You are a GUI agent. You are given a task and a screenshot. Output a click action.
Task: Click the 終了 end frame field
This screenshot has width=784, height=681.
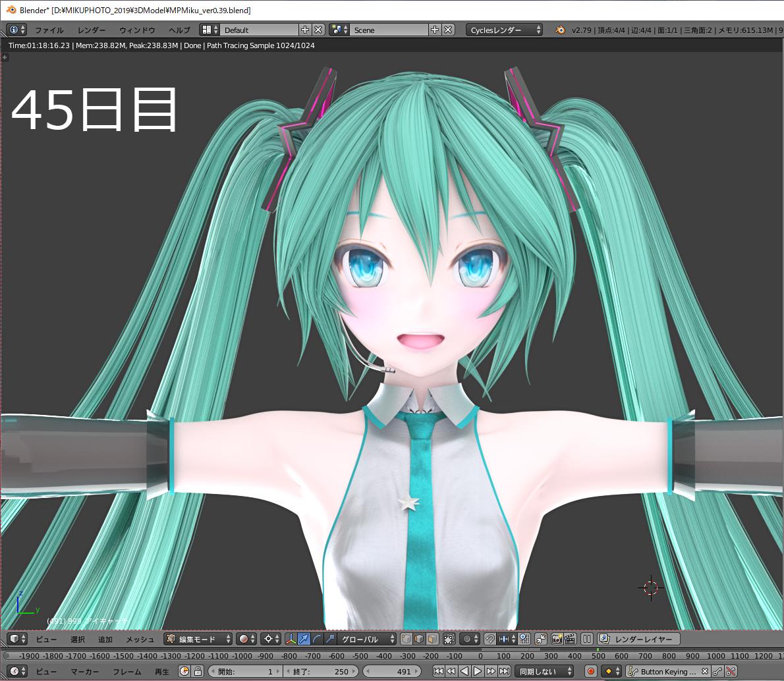coord(320,671)
